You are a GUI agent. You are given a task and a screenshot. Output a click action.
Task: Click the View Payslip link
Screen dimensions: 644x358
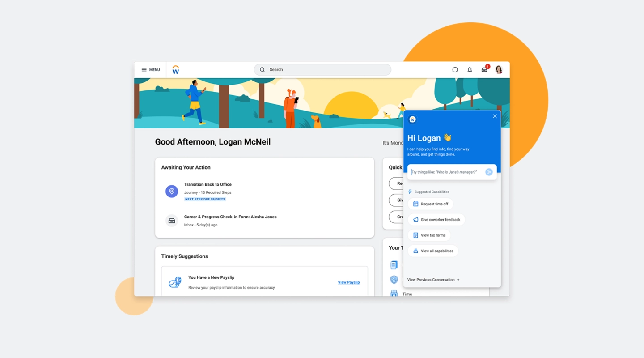point(349,282)
